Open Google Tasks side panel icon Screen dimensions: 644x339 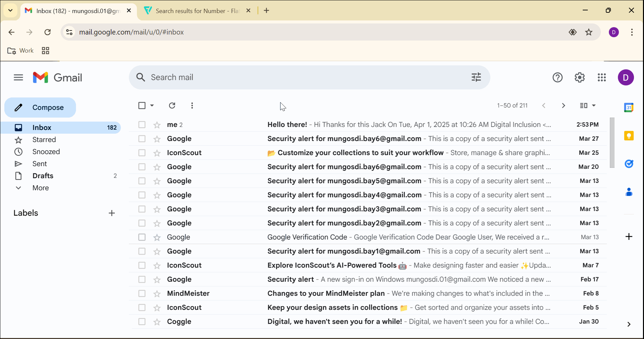pyautogui.click(x=629, y=164)
